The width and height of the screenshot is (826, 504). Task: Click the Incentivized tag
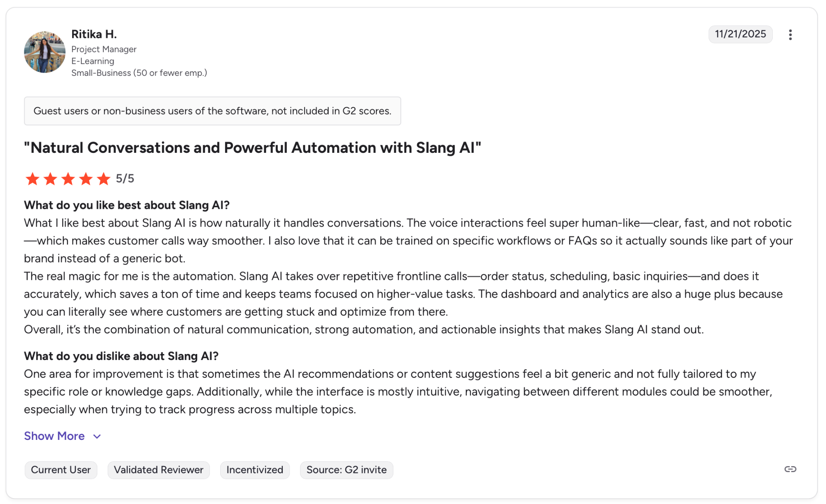(255, 470)
